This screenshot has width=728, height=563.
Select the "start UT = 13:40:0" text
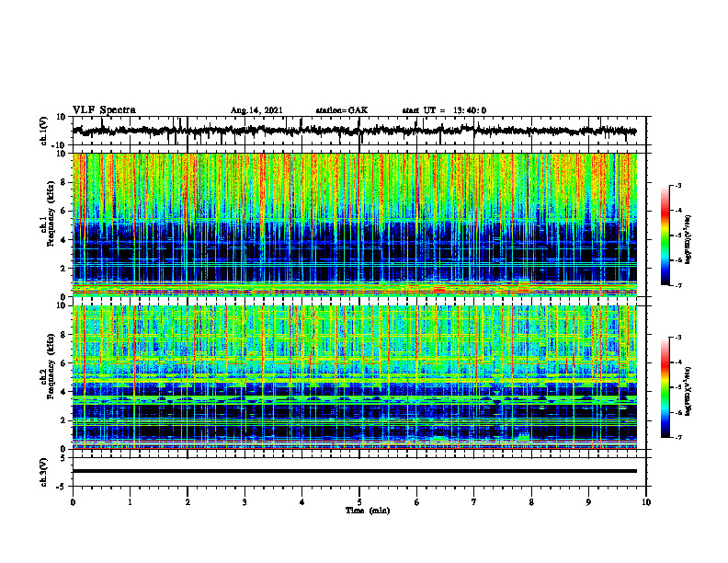point(444,110)
